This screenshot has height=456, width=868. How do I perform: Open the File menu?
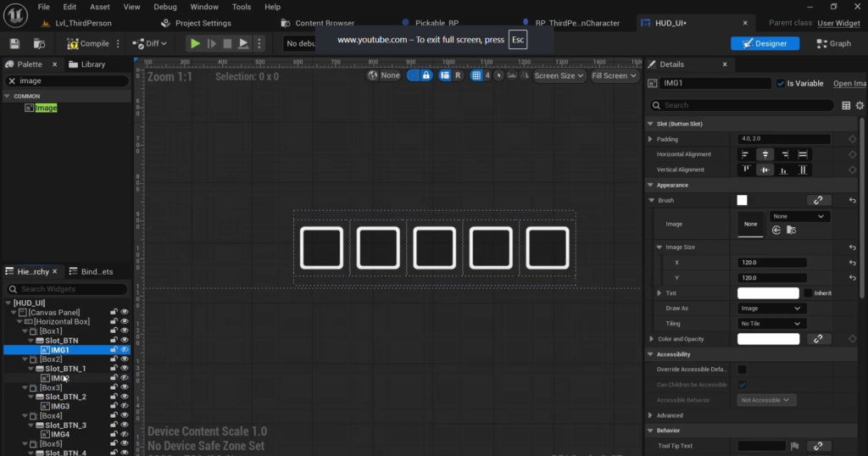(44, 7)
